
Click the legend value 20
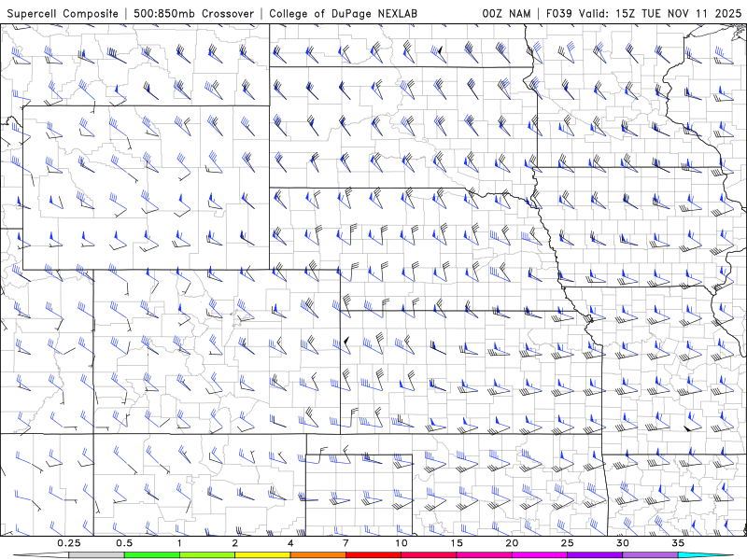coord(512,543)
